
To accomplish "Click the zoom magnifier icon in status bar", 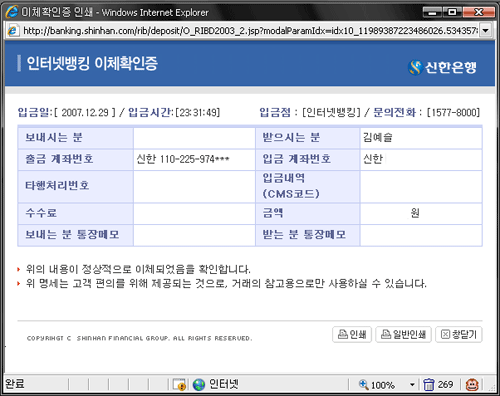I will (x=363, y=384).
